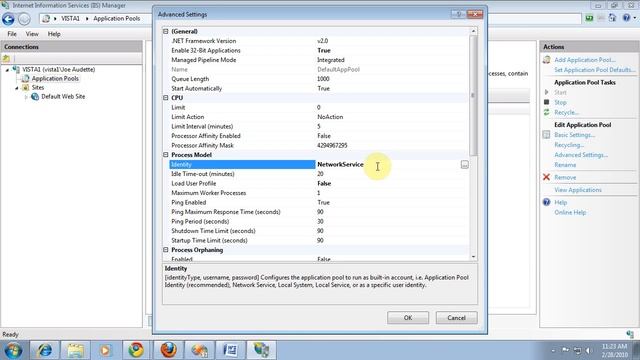Screen dimensions: 640x360
Task: Click the Start play icon in Actions pane
Action: click(x=547, y=92)
